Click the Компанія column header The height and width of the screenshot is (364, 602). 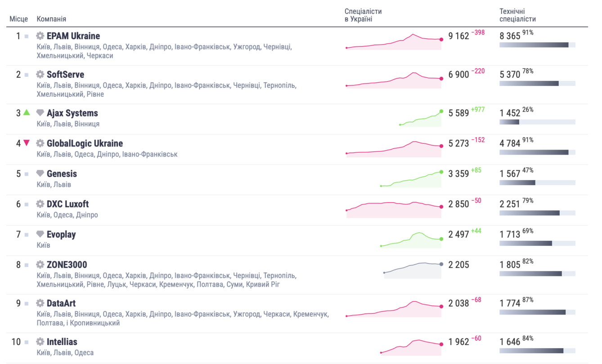(x=51, y=19)
